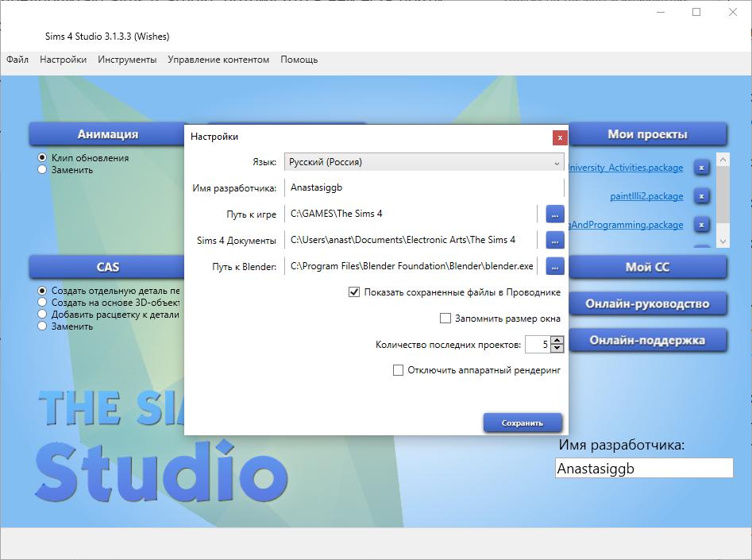This screenshot has width=752, height=560.
Task: Click browse button for Sims 4 Documents
Action: click(x=554, y=240)
